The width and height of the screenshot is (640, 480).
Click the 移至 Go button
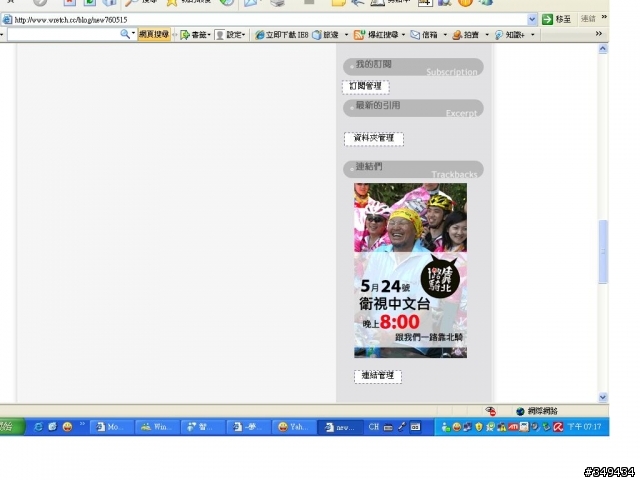(x=557, y=19)
